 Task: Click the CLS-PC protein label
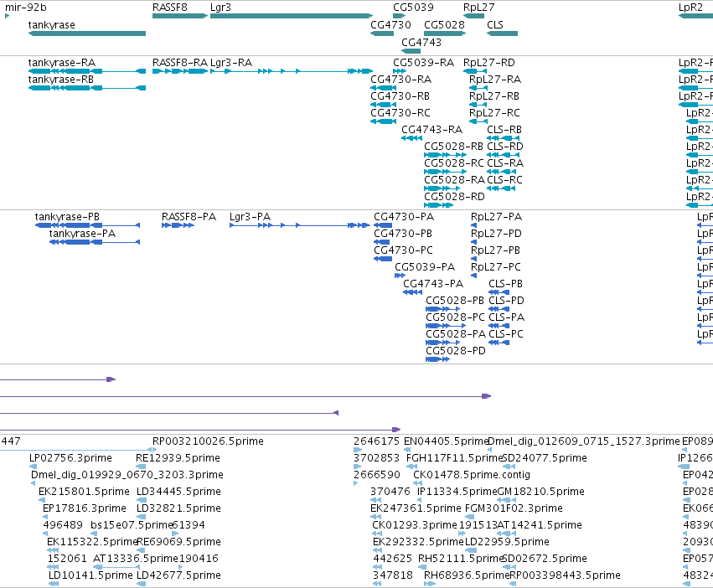(506, 334)
